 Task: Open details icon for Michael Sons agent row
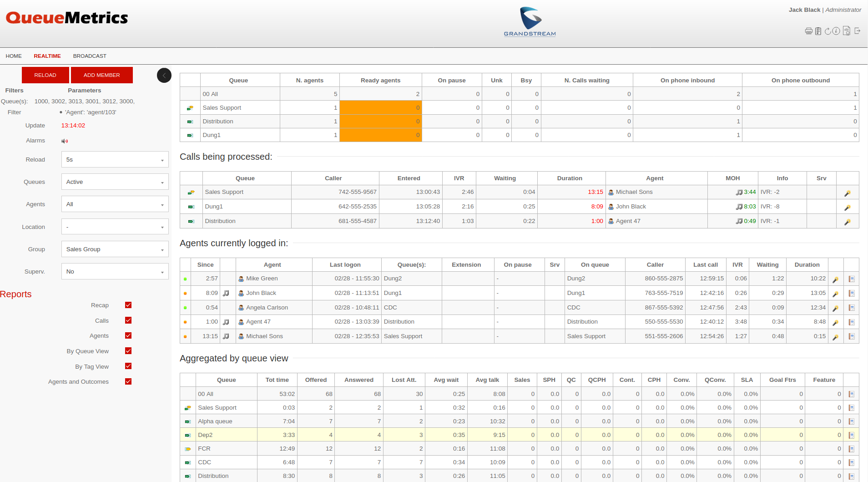coord(851,337)
